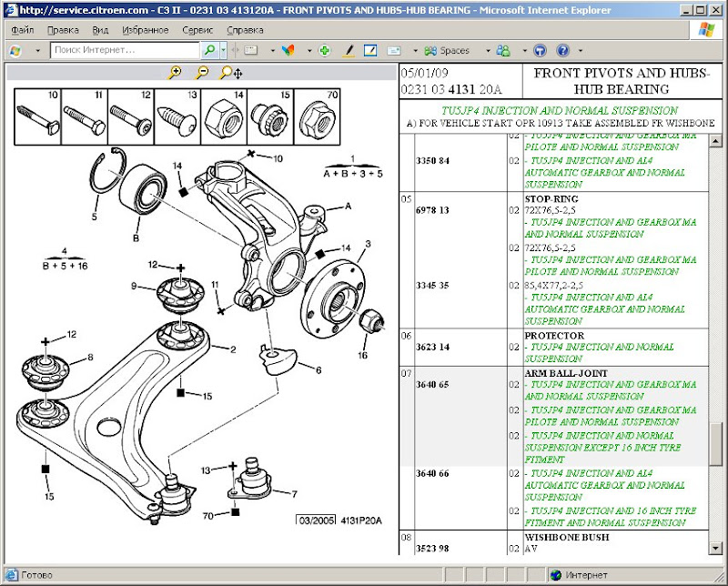Open the Spaces toolbar button

click(x=448, y=51)
